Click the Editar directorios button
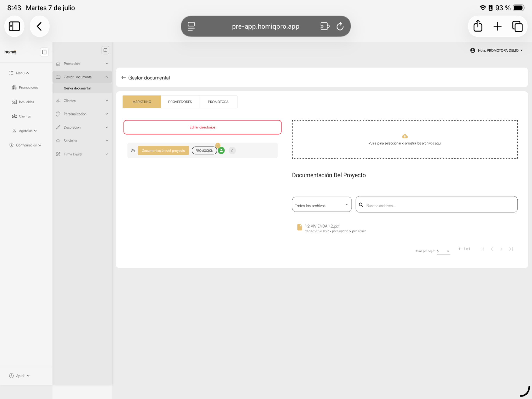The image size is (532, 399). pyautogui.click(x=202, y=127)
